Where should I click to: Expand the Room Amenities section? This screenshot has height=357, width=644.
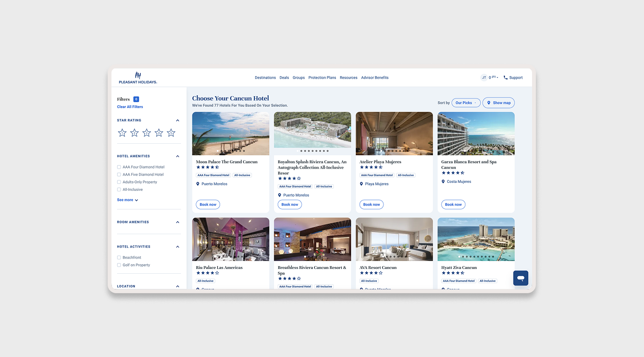pos(178,222)
